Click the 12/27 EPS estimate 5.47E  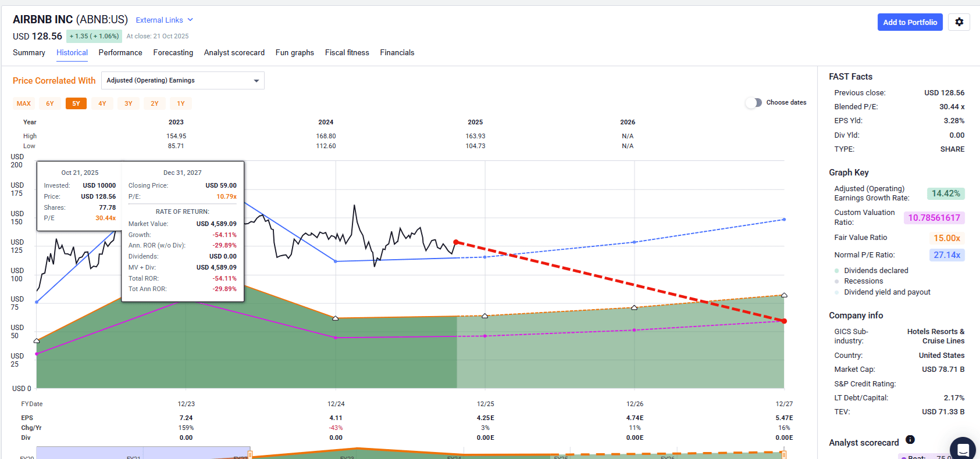(x=784, y=418)
